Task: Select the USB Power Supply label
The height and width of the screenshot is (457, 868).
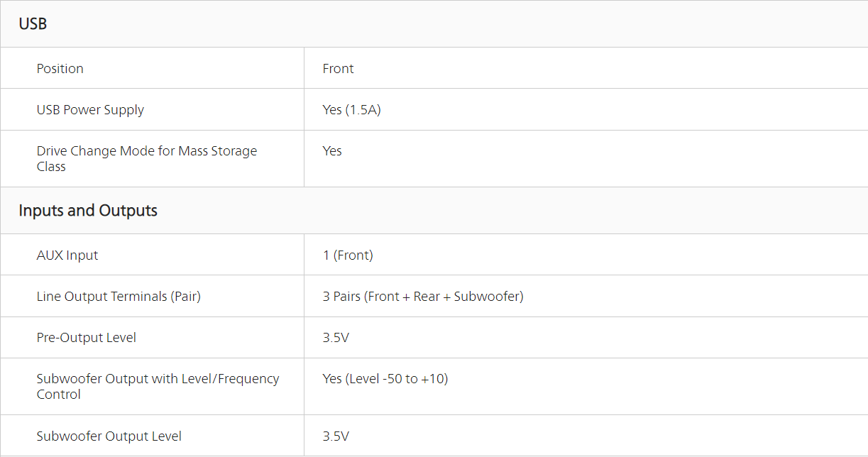Action: coord(90,110)
